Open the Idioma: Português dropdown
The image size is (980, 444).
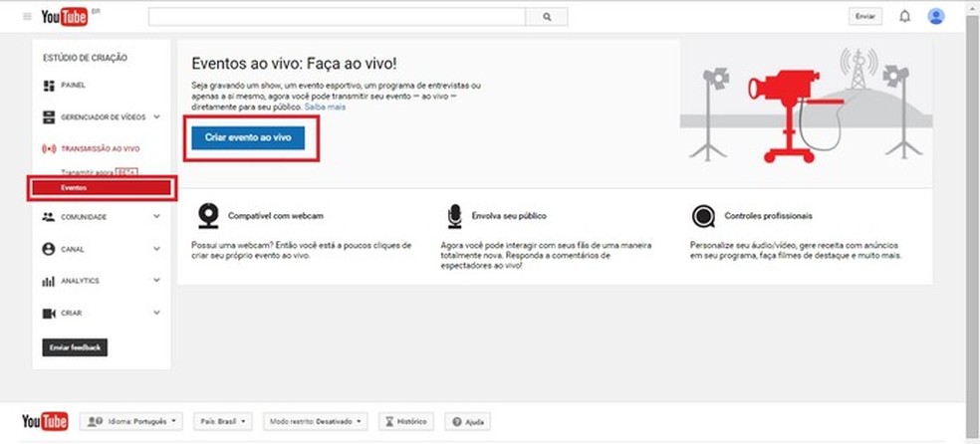(131, 421)
